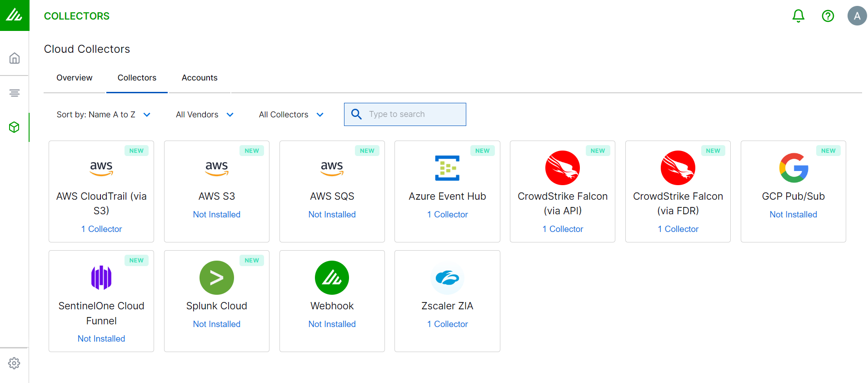Open the Home icon in the sidebar
Viewport: 868px width, 383px height.
tap(15, 58)
